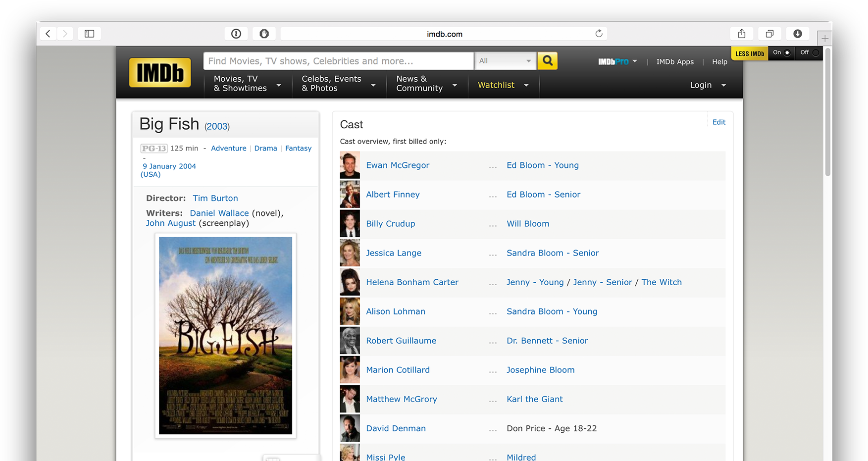The image size is (868, 461).
Task: Click the search magnifier icon
Action: (x=547, y=60)
